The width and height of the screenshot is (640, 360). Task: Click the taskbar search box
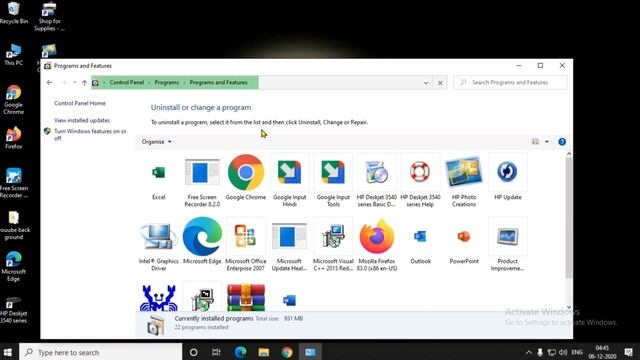tap(100, 352)
